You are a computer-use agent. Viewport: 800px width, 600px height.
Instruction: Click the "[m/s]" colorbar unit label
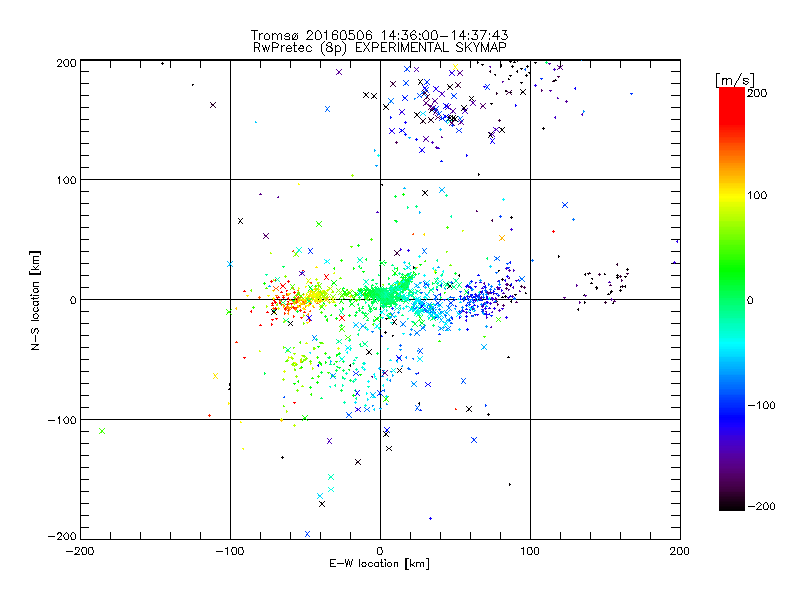click(x=734, y=80)
